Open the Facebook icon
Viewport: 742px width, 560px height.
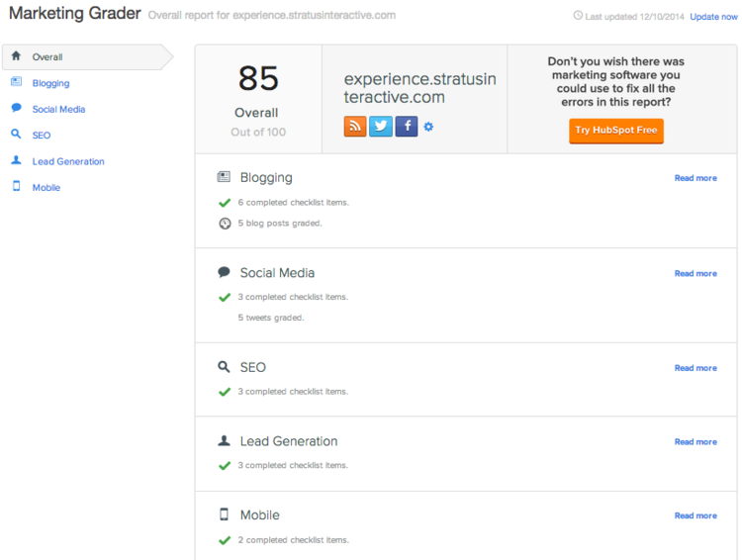407,127
